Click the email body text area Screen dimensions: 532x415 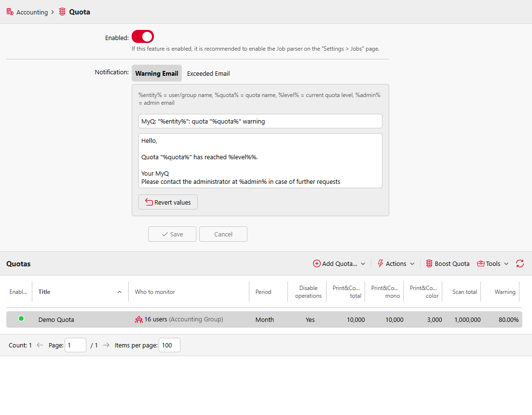260,161
